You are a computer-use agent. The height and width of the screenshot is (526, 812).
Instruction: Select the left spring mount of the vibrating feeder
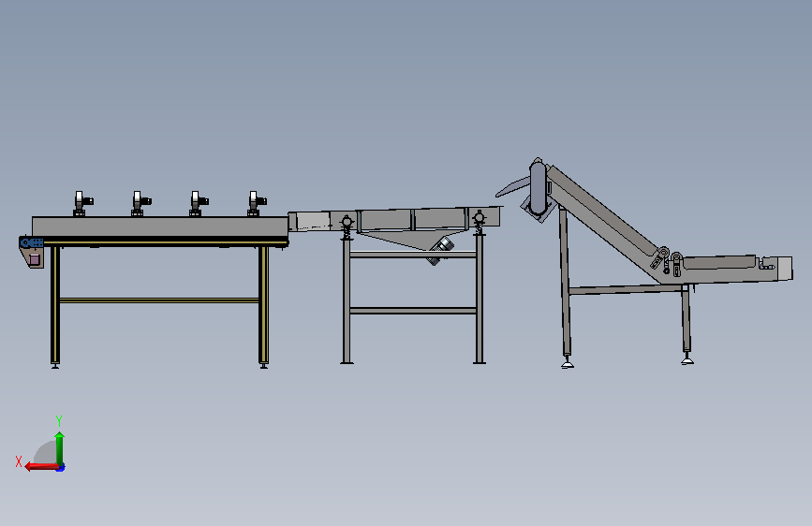click(347, 227)
